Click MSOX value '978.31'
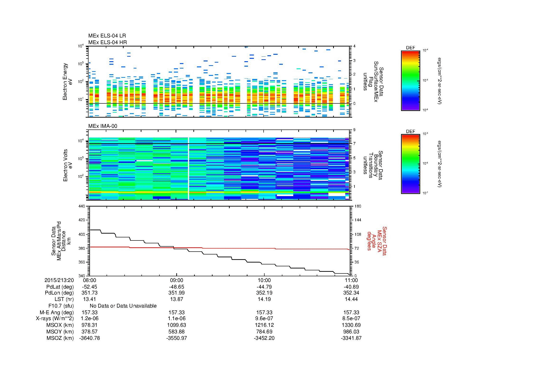 pyautogui.click(x=89, y=325)
